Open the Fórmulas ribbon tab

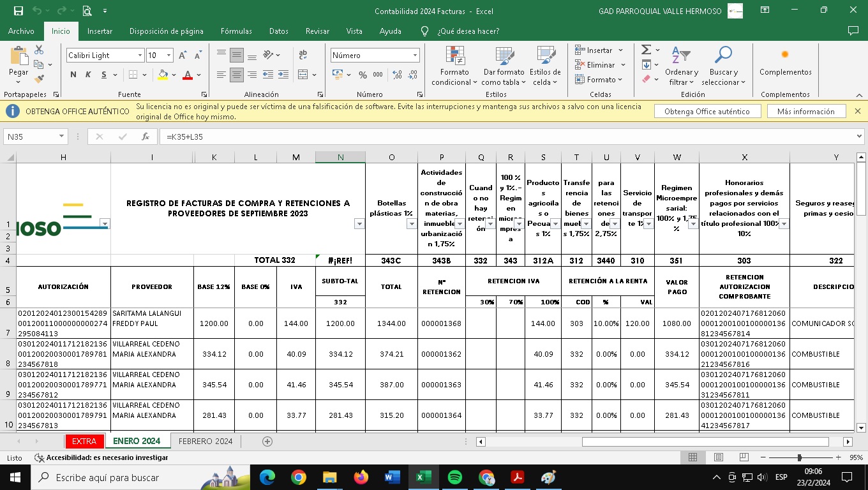[x=236, y=31]
